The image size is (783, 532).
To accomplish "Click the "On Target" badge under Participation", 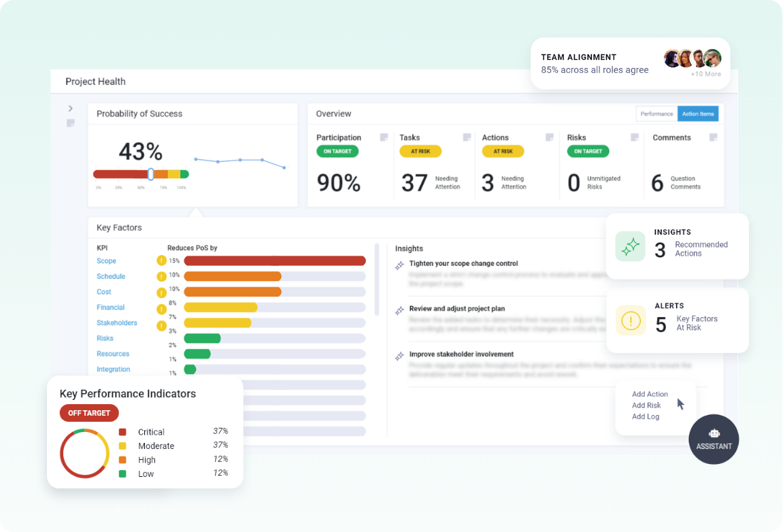I will [337, 151].
